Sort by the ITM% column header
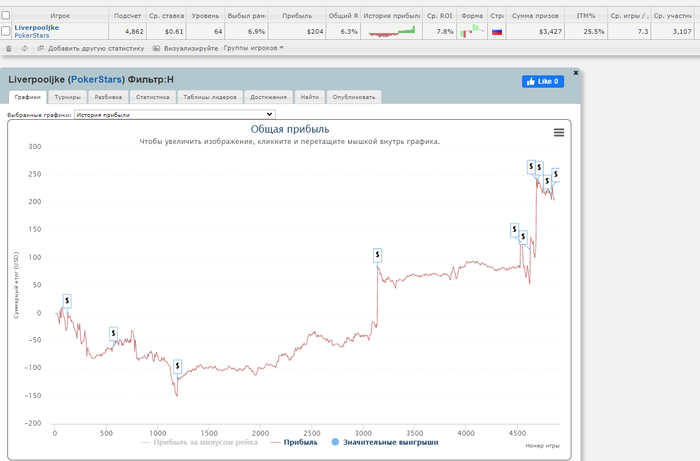This screenshot has width=700, height=461. click(x=586, y=16)
